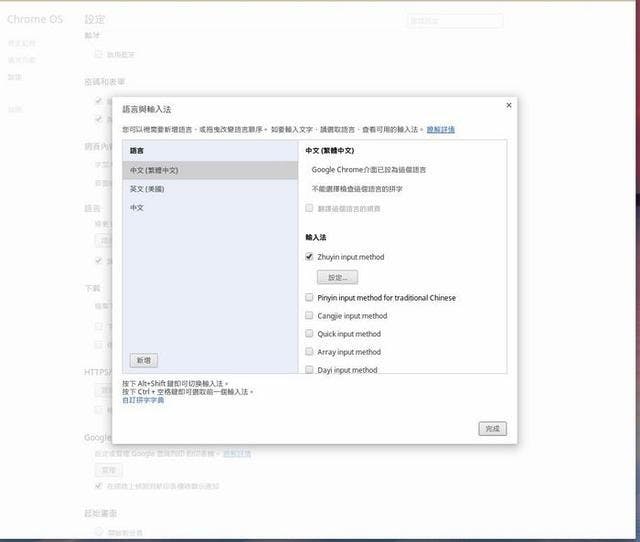Open the learn-more link in the dialog description

(440, 130)
